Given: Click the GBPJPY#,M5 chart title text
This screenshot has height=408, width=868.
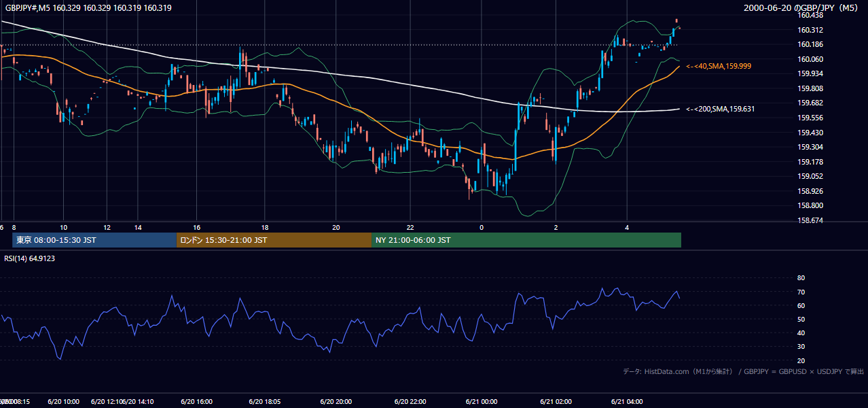Looking at the screenshot, I should point(88,8).
